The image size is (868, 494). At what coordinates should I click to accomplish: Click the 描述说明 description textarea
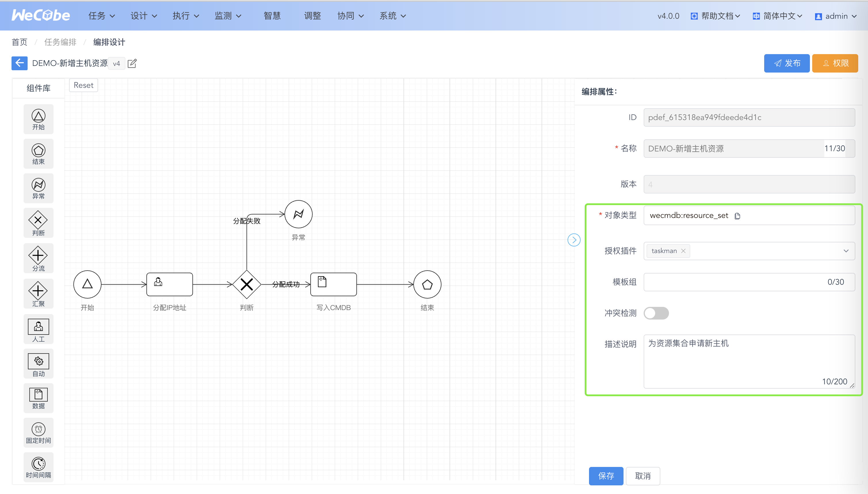[x=749, y=361]
